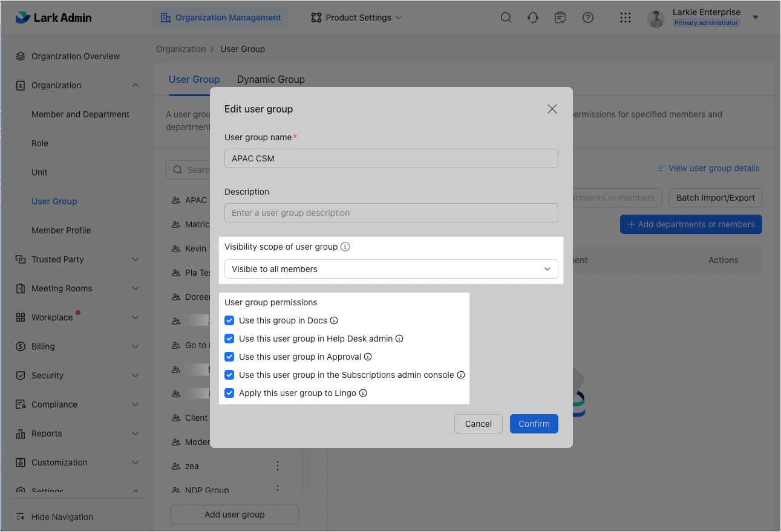Image resolution: width=781 pixels, height=532 pixels.
Task: Disable Use this user group in Approval
Action: [x=229, y=357]
